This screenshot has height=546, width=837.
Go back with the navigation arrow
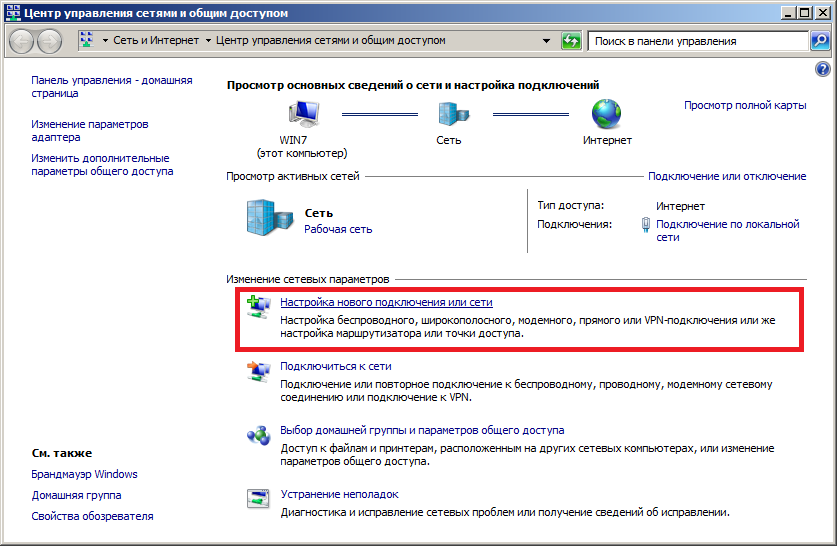(22, 41)
